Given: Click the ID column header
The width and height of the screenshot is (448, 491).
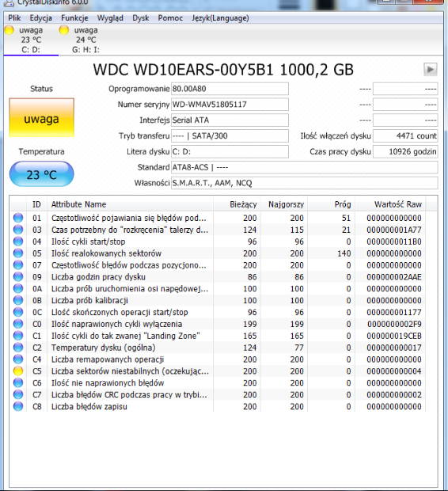Looking at the screenshot, I should [36, 204].
